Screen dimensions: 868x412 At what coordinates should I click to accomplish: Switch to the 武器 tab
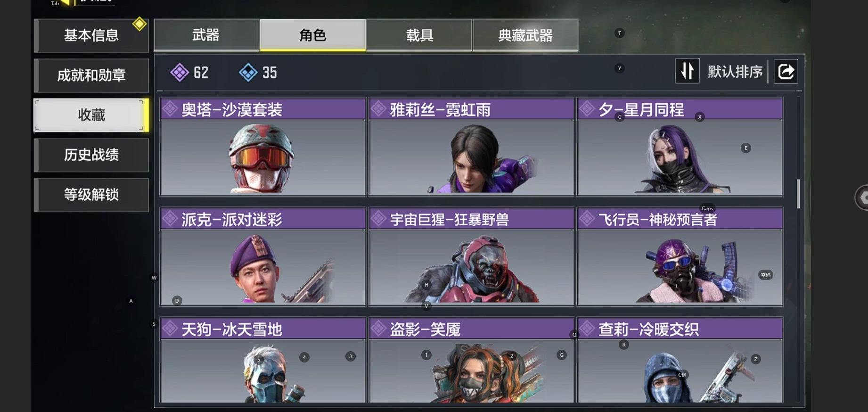point(206,35)
